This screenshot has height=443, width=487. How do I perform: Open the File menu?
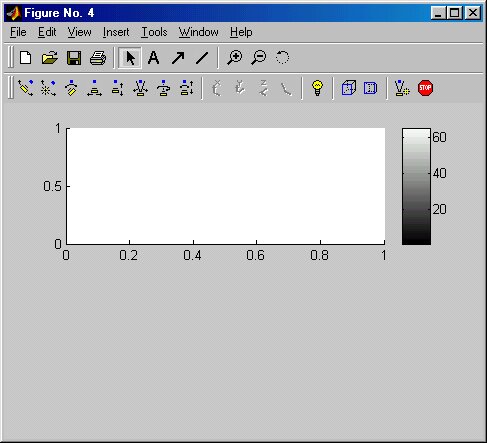(x=18, y=32)
